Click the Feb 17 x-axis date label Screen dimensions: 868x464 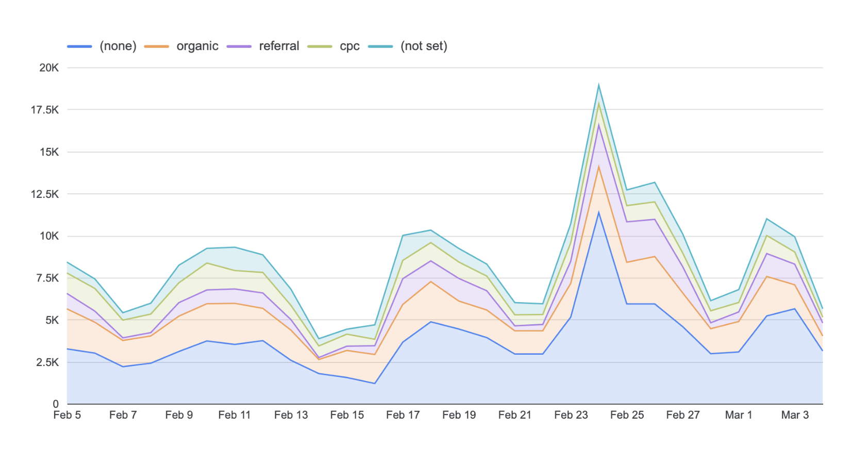click(x=403, y=415)
